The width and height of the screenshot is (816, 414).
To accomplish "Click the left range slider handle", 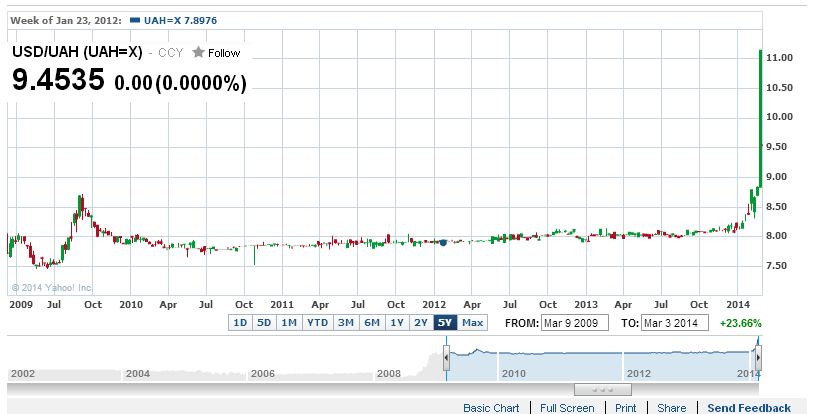I will click(x=447, y=358).
